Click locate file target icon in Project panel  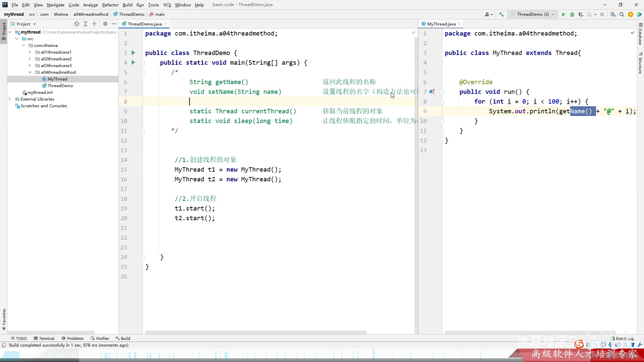[77, 24]
